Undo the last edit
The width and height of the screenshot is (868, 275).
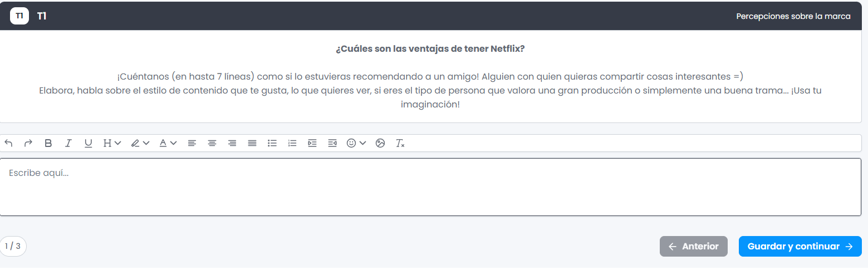tap(8, 143)
